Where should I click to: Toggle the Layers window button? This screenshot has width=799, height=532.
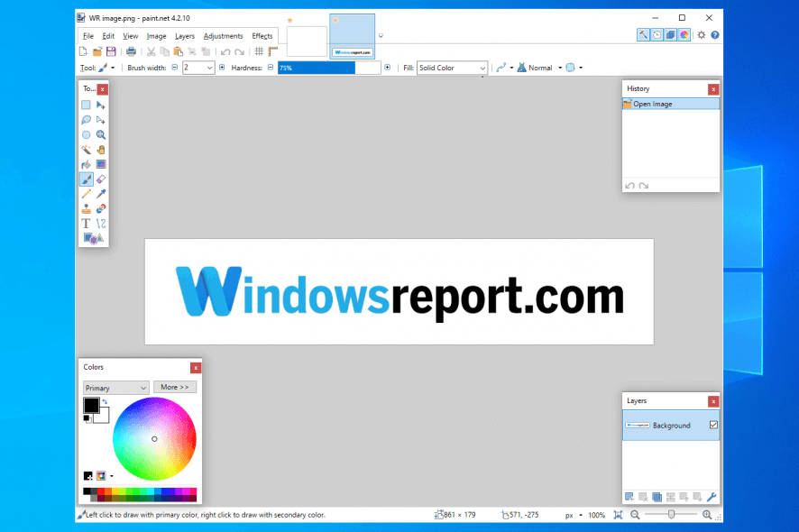(671, 34)
